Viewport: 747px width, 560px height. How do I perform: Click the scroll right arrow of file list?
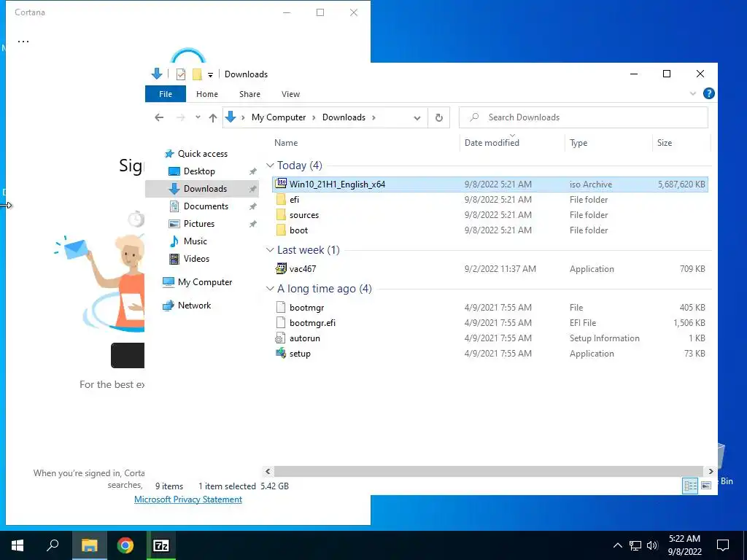pyautogui.click(x=711, y=472)
